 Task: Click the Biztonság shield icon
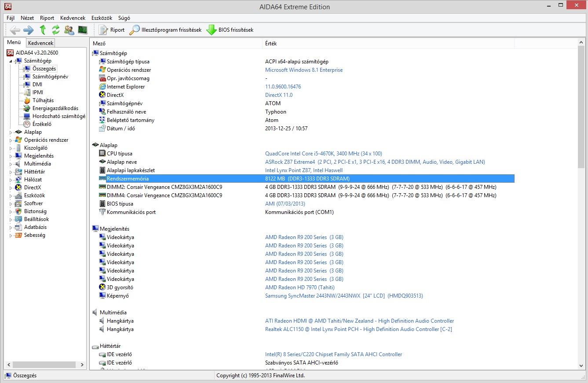pyautogui.click(x=18, y=211)
